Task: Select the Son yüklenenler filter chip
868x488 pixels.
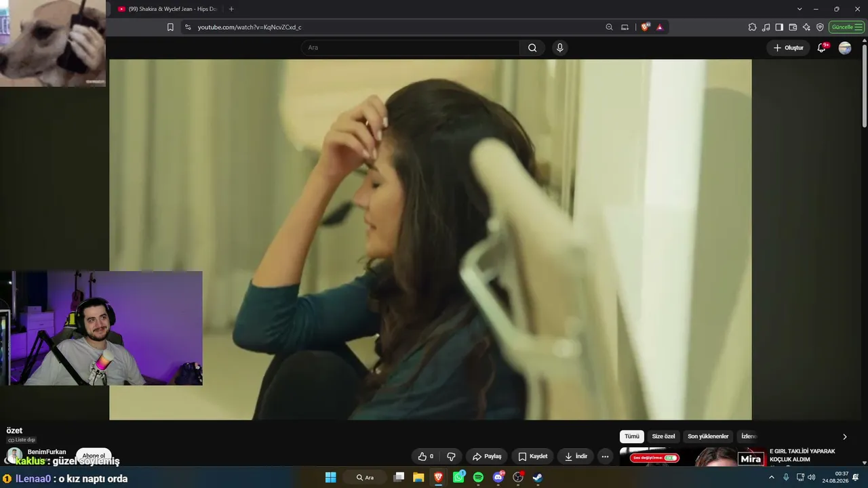Action: (708, 436)
